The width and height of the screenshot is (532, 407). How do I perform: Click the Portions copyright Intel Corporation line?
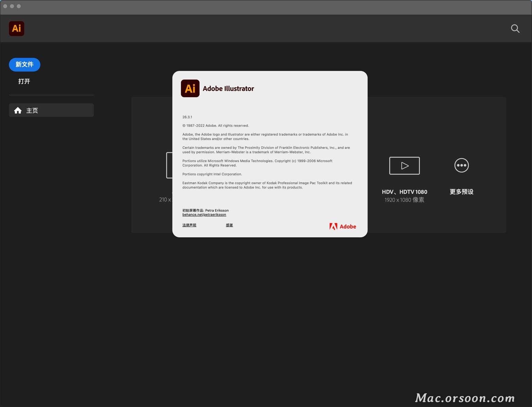tap(212, 174)
